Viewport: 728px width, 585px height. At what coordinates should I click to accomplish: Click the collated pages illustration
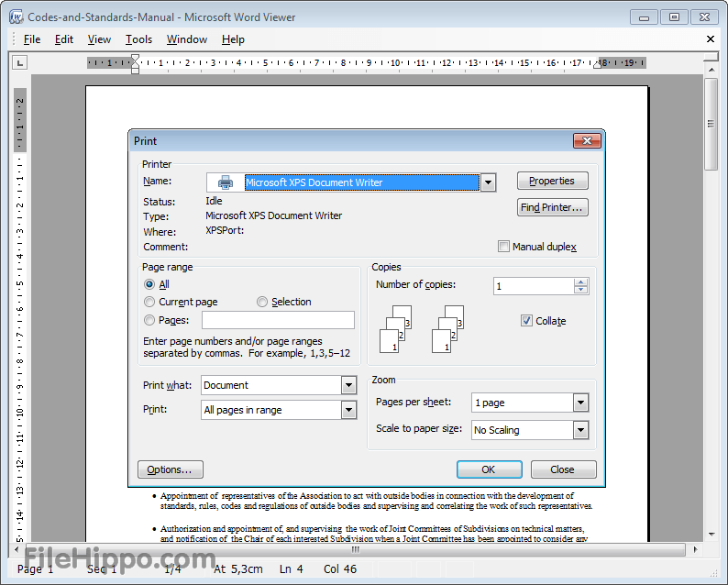422,329
